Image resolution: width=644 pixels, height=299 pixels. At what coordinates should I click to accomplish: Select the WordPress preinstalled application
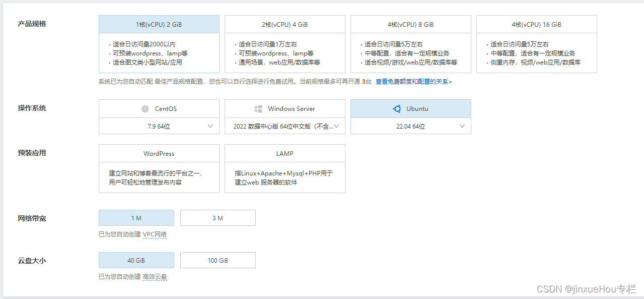point(159,168)
